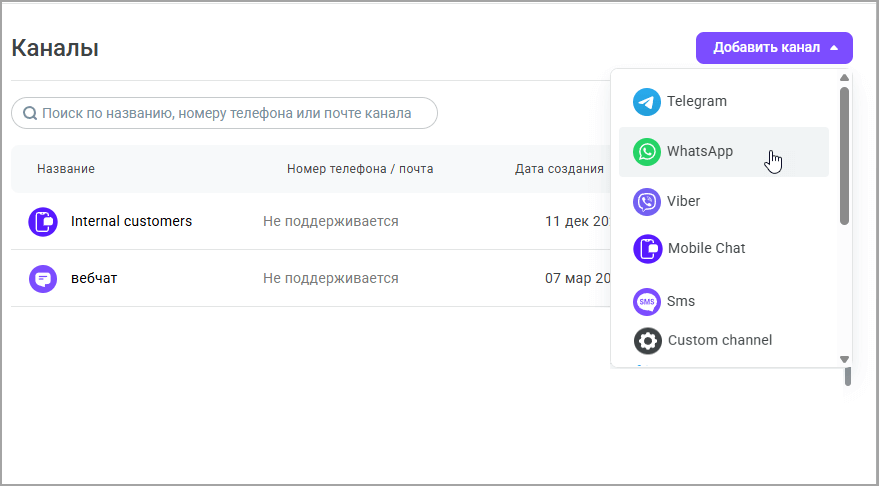Screen dimensions: 879x486
Task: Click the Telegram icon in dropdown
Action: point(646,102)
